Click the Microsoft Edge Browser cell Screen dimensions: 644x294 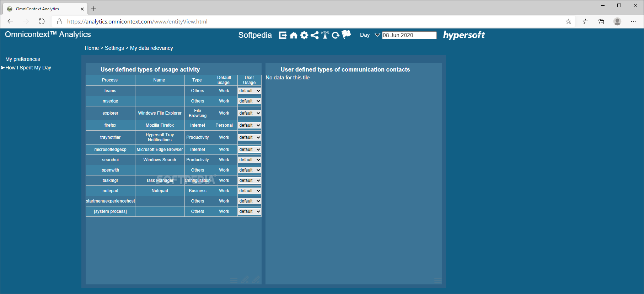pyautogui.click(x=160, y=149)
